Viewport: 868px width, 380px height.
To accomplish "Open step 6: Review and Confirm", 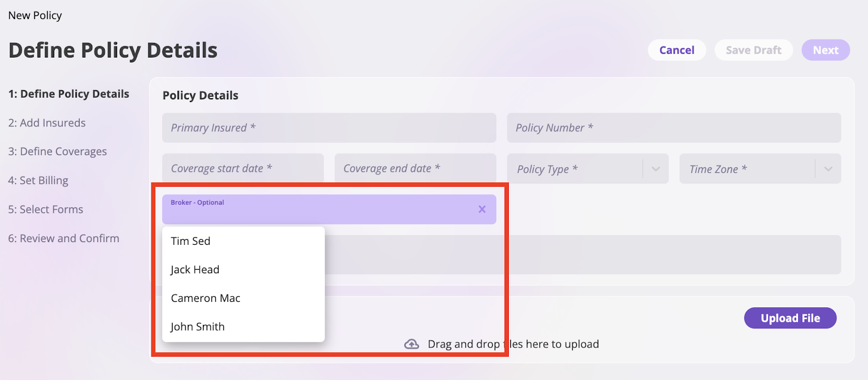I will [63, 238].
